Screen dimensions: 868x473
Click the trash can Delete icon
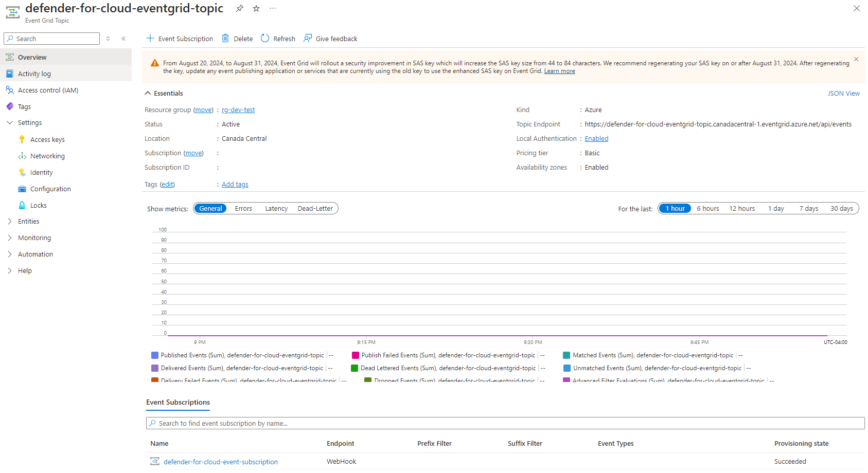[x=225, y=38]
